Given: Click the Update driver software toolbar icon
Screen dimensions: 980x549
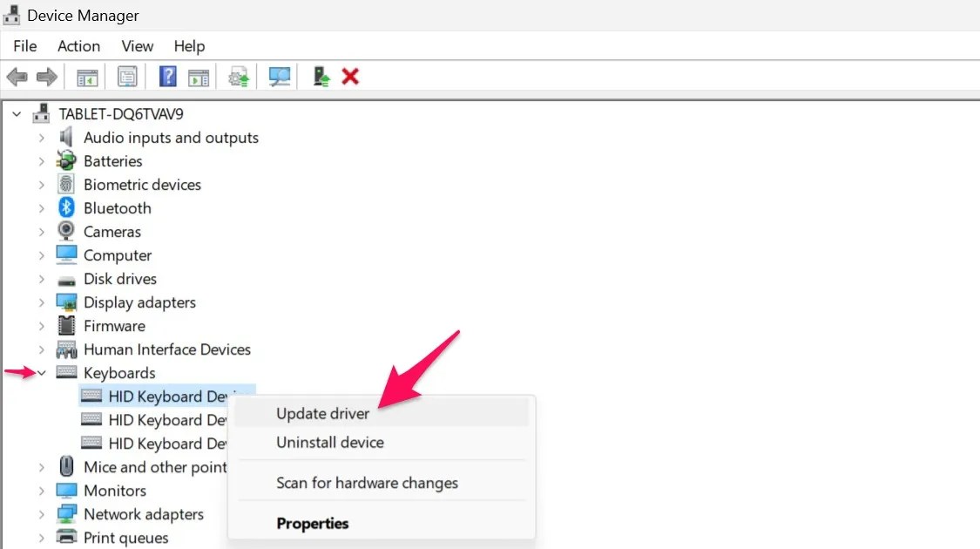Looking at the screenshot, I should coord(239,76).
